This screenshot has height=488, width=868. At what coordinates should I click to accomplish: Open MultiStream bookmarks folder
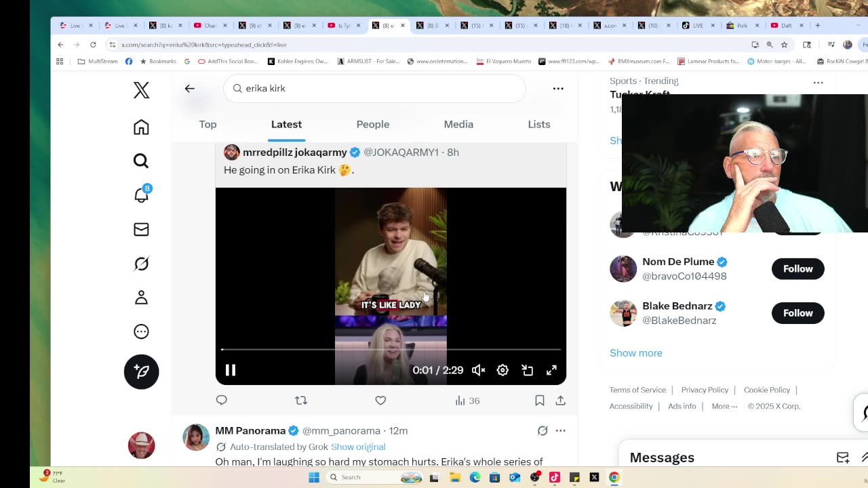coord(98,61)
